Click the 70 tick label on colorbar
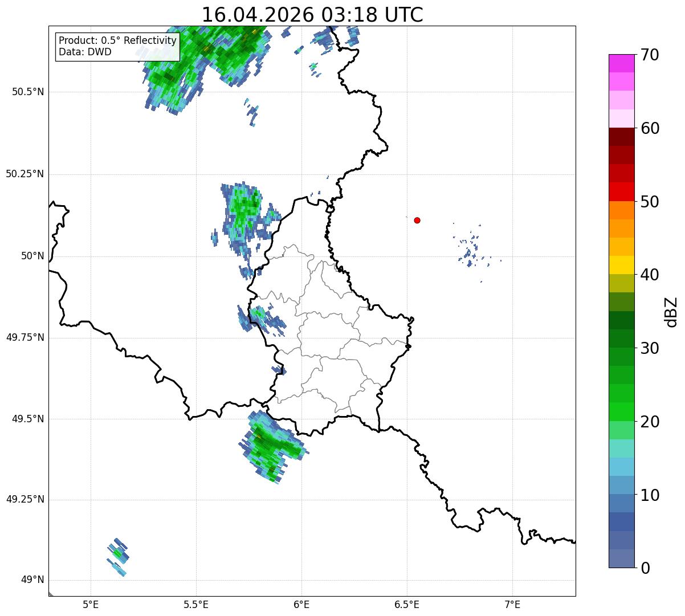The width and height of the screenshot is (685, 616). pos(650,55)
